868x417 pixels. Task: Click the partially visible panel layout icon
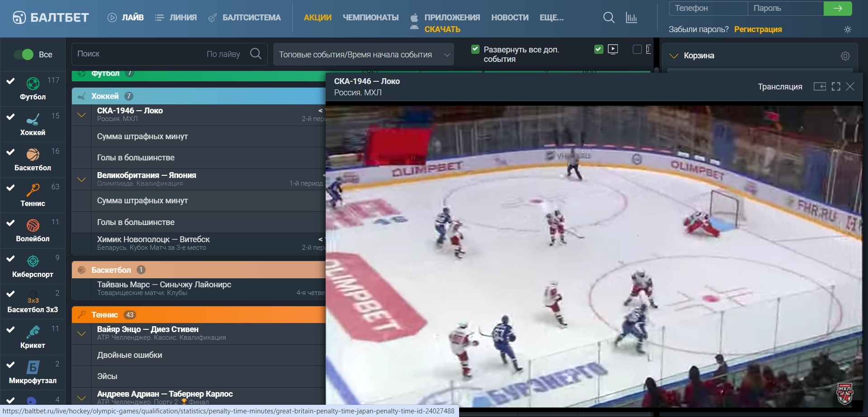(649, 49)
